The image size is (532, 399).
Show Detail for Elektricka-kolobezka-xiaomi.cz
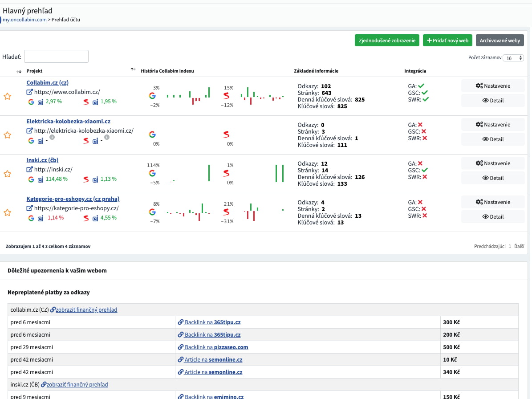[493, 139]
